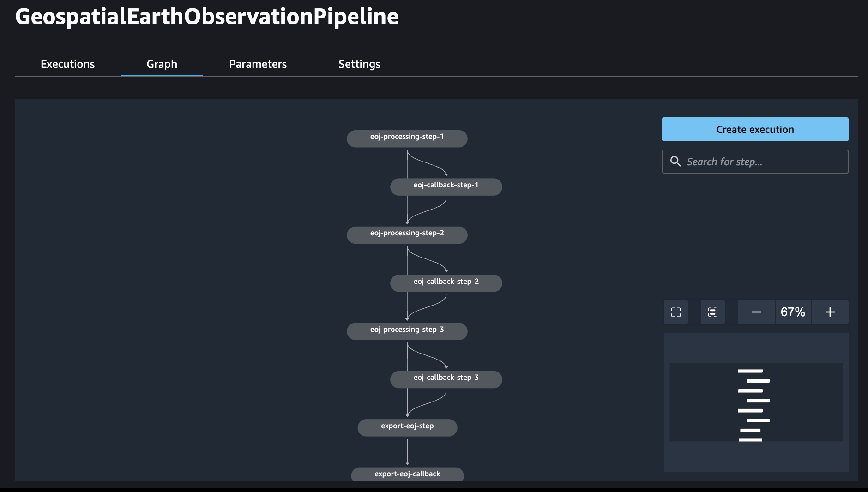Click the Create execution button

pyautogui.click(x=755, y=129)
